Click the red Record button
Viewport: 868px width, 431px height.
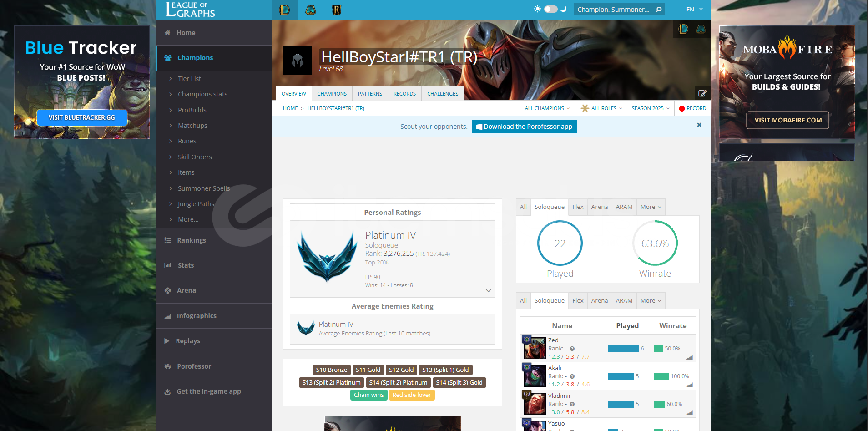tap(692, 108)
